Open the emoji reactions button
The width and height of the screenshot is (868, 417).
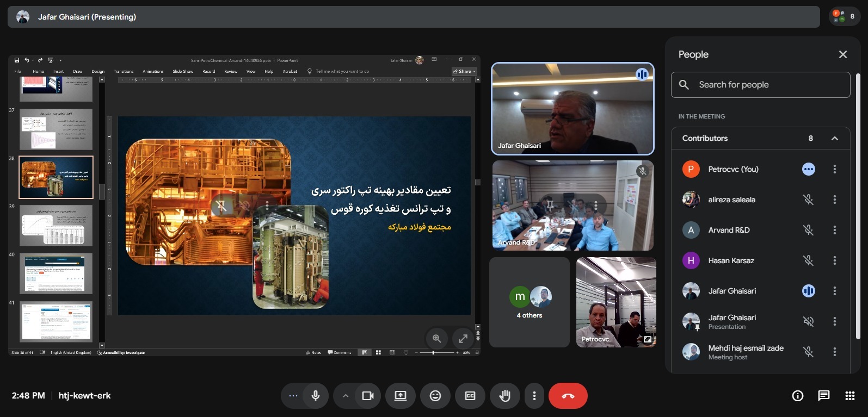tap(435, 396)
